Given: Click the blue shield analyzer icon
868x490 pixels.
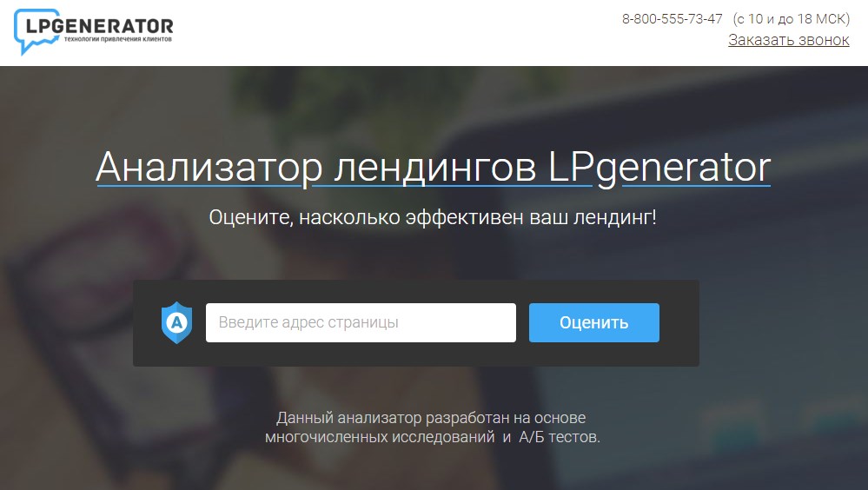Looking at the screenshot, I should [176, 322].
